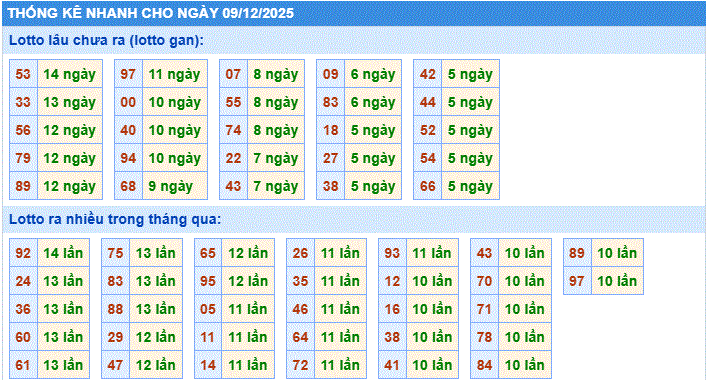This screenshot has height=380, width=707.
Task: Click lotto number 68
Action: pos(129,186)
